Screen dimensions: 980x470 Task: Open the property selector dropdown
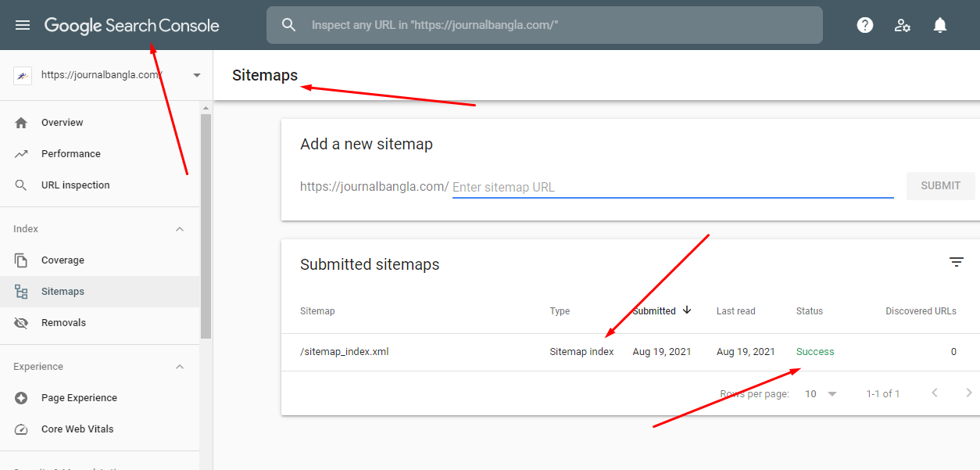(x=196, y=74)
